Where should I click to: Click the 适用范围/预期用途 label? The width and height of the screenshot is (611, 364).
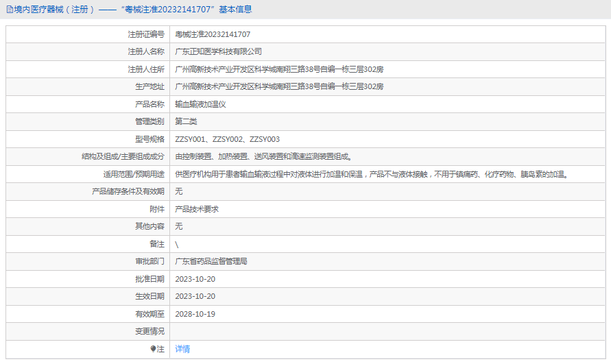pyautogui.click(x=134, y=174)
